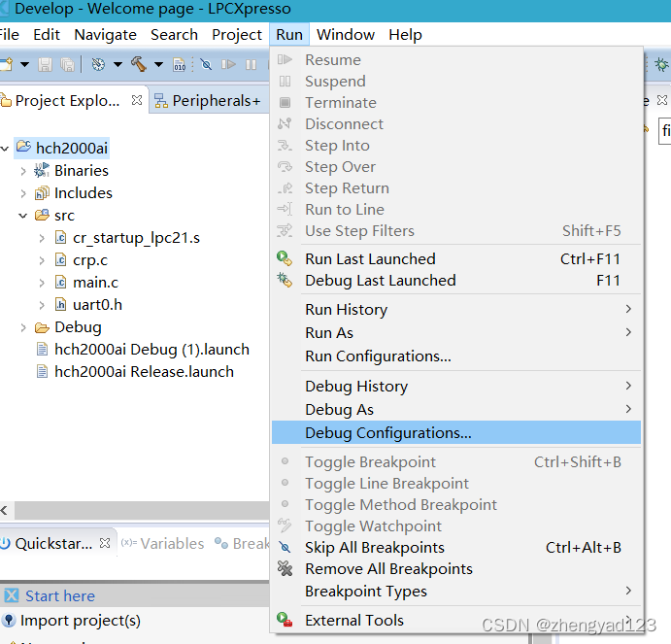Close the Project Explorer tab via X
This screenshot has height=644, width=671.
137,100
